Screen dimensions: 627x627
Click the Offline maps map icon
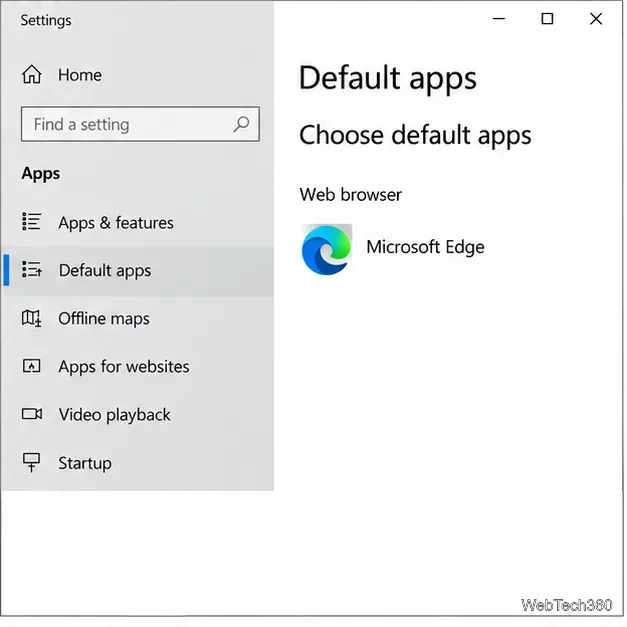(32, 318)
